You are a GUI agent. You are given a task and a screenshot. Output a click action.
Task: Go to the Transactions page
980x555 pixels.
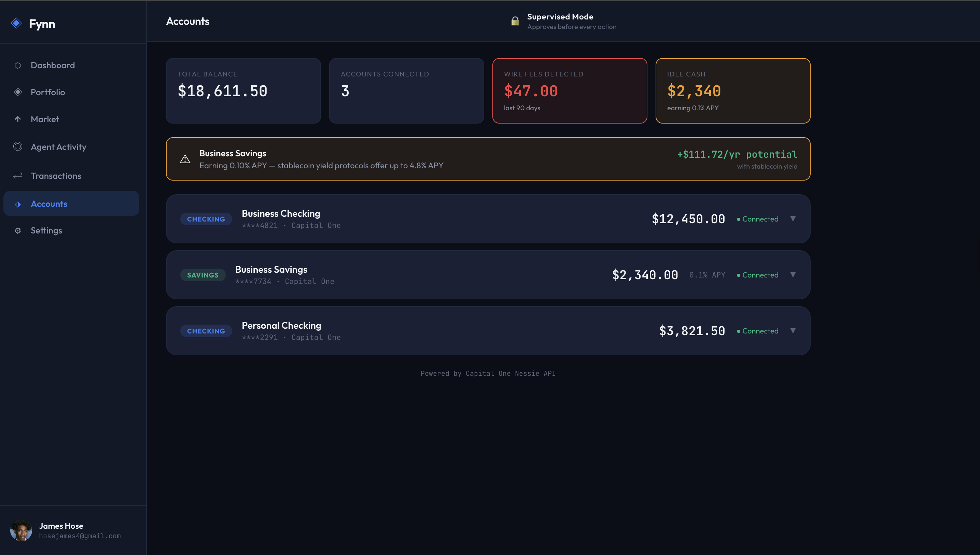pos(56,176)
